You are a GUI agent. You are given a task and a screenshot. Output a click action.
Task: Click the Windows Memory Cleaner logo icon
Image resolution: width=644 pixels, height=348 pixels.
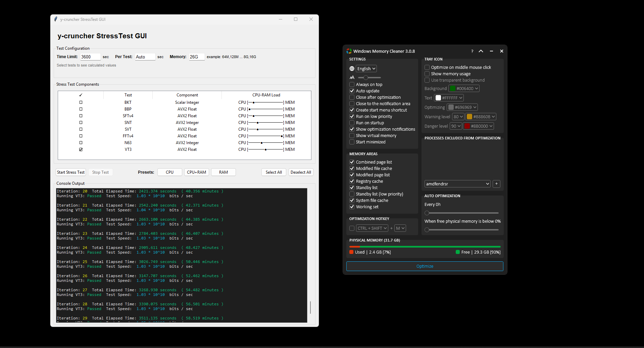pyautogui.click(x=349, y=51)
